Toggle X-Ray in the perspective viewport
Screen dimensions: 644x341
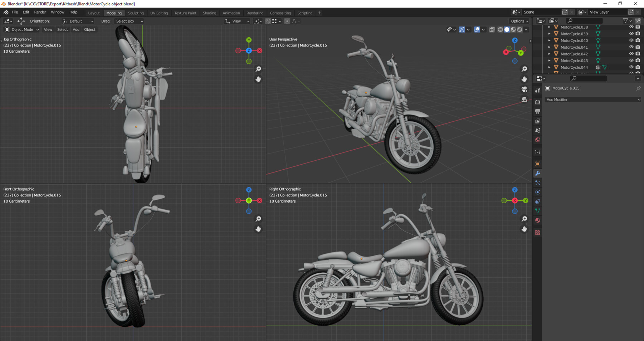click(x=492, y=29)
